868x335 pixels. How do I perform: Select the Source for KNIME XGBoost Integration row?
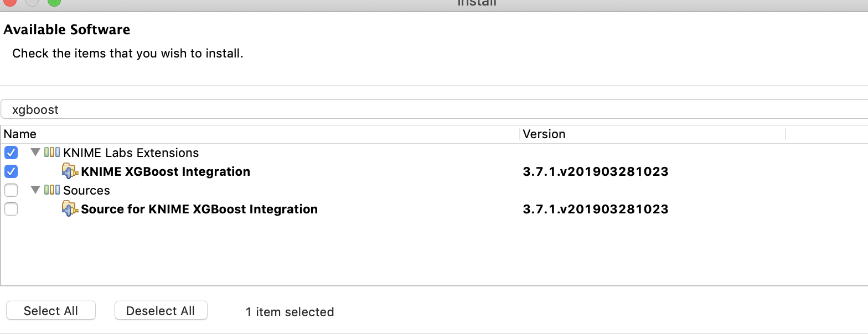point(435,209)
